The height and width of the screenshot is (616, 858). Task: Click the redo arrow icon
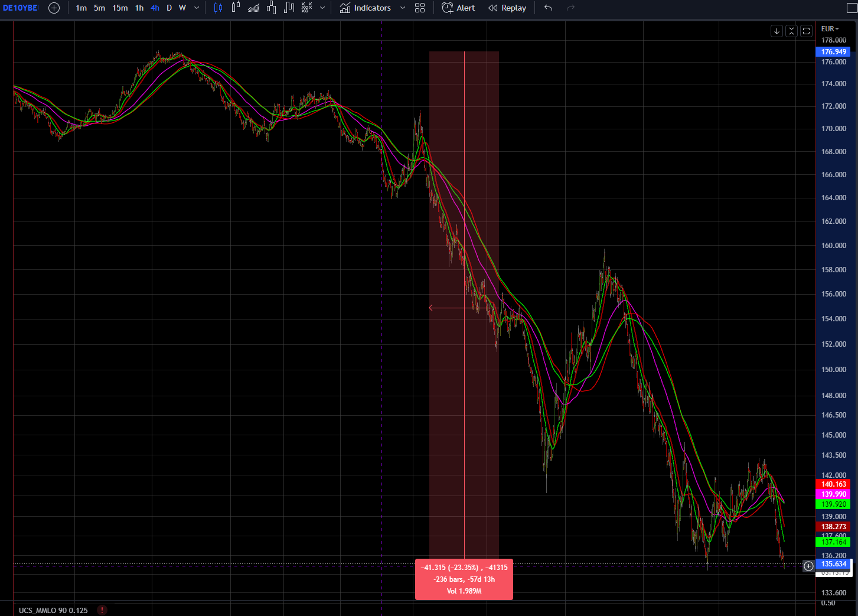[570, 8]
